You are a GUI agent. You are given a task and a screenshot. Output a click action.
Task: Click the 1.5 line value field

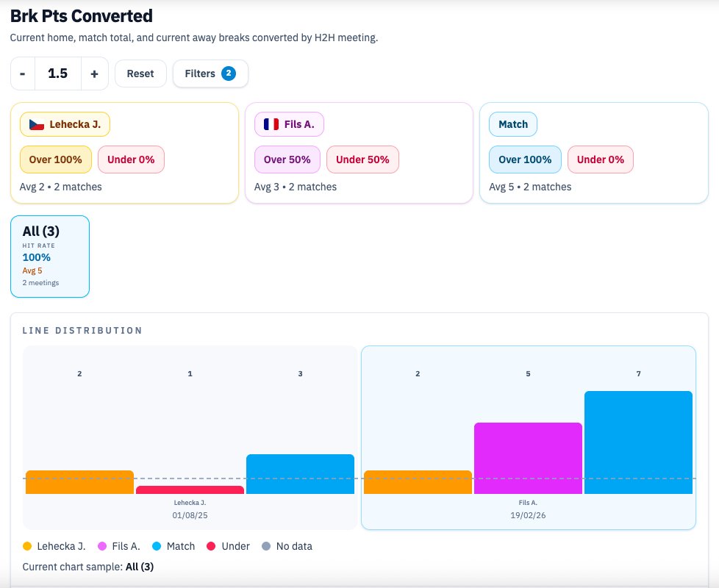tap(59, 73)
